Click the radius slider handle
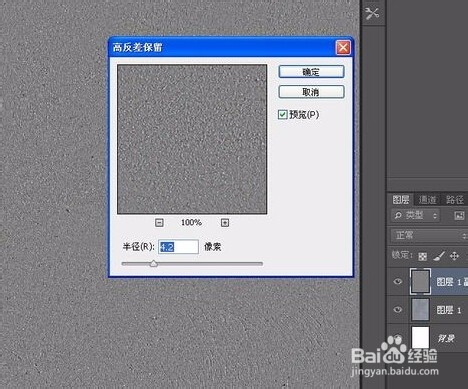This screenshot has height=389, width=468. tap(153, 264)
